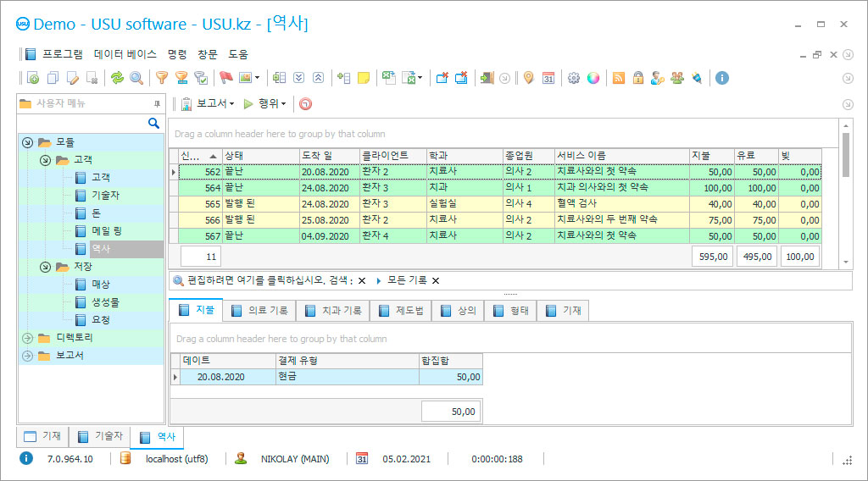Open the 행위 dropdown button

pos(265,103)
